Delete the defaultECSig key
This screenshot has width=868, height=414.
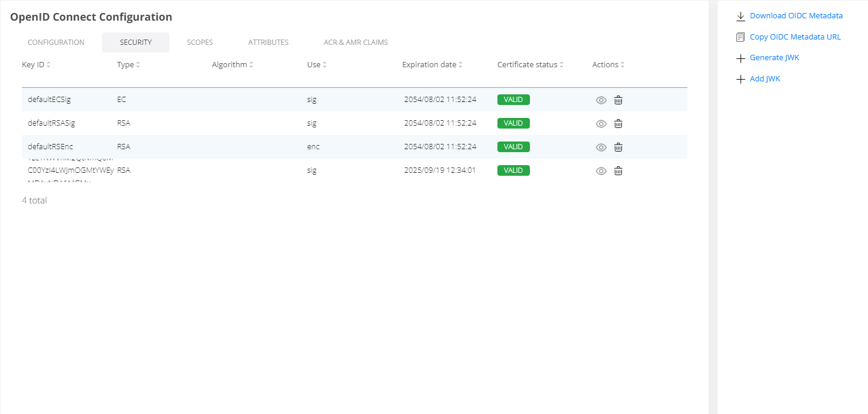point(618,100)
